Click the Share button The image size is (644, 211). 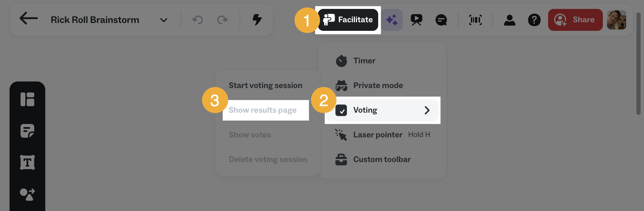pyautogui.click(x=575, y=20)
